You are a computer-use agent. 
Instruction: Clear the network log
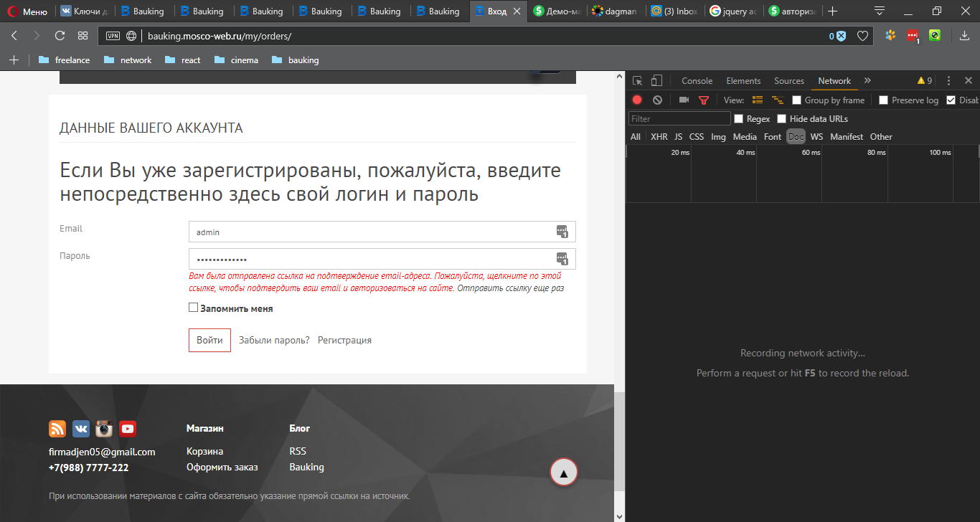tap(657, 100)
